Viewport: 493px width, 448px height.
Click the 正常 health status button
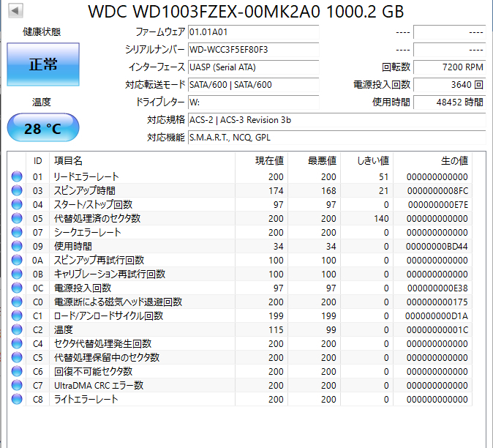[x=43, y=64]
